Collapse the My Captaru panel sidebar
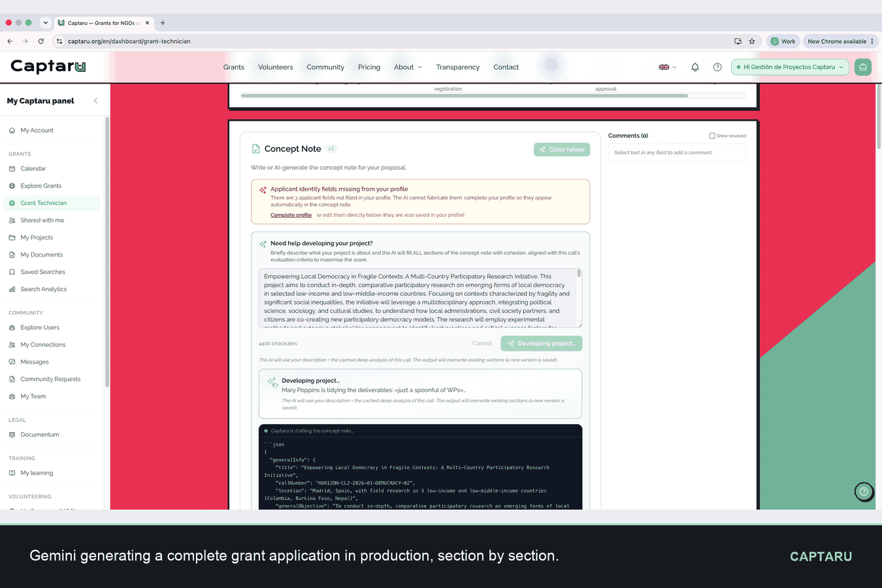This screenshot has width=882, height=588. pyautogui.click(x=96, y=101)
